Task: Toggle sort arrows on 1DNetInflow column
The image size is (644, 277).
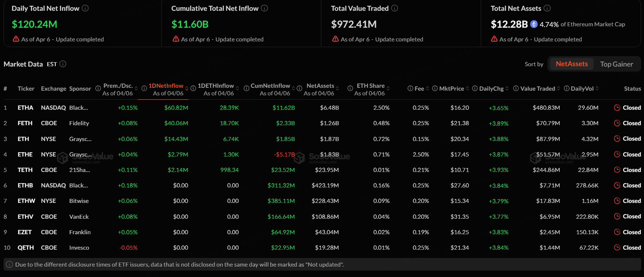Action: tap(187, 88)
